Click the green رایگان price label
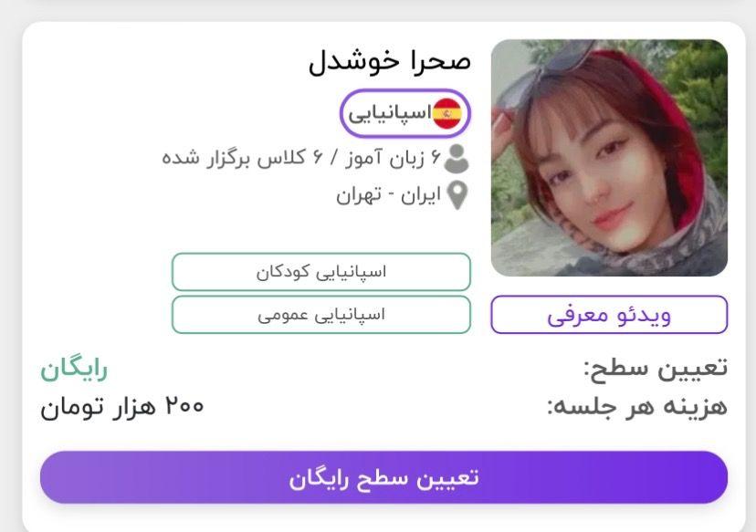 (x=74, y=370)
